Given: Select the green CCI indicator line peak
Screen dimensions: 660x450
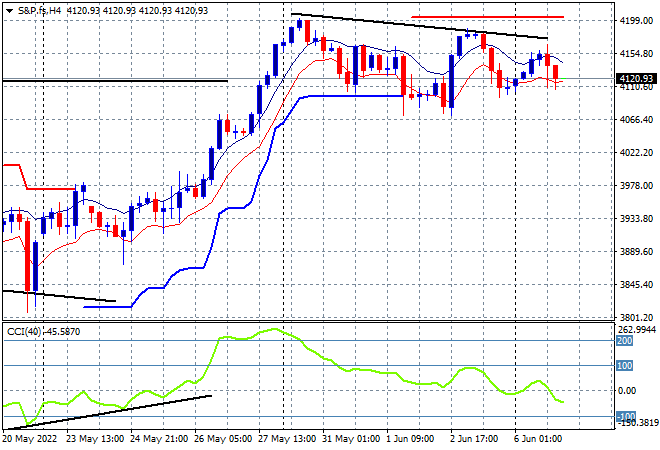Looking at the screenshot, I should [274, 329].
